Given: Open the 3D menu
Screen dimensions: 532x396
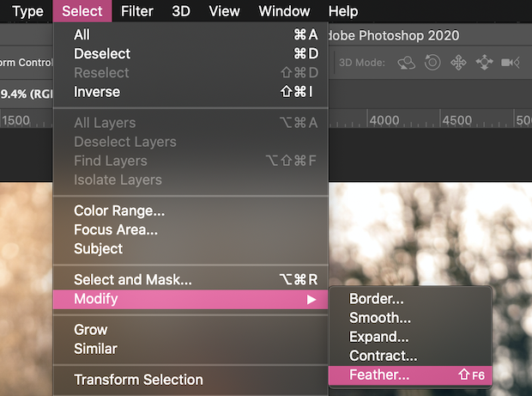Looking at the screenshot, I should click(181, 11).
